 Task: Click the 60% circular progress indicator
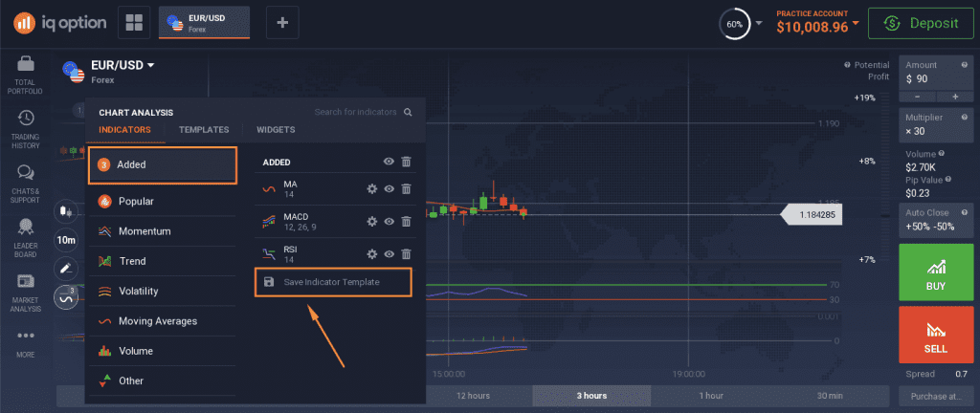735,24
